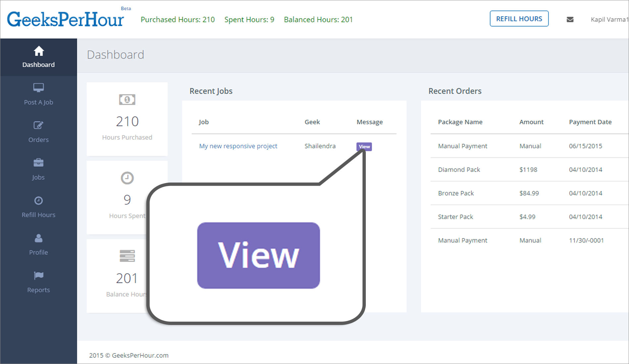Screen dimensions: 629x364
Task: Click Spent Hours: 9 in header
Action: [249, 20]
